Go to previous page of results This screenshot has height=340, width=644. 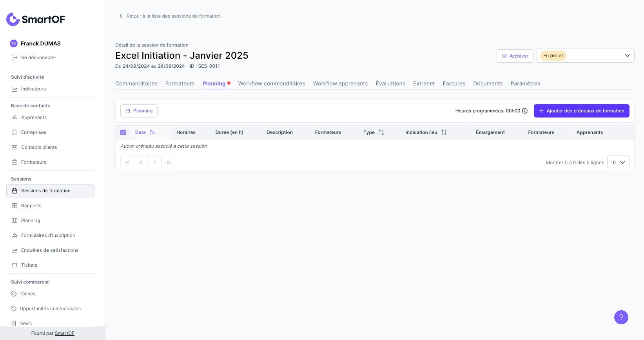(141, 163)
